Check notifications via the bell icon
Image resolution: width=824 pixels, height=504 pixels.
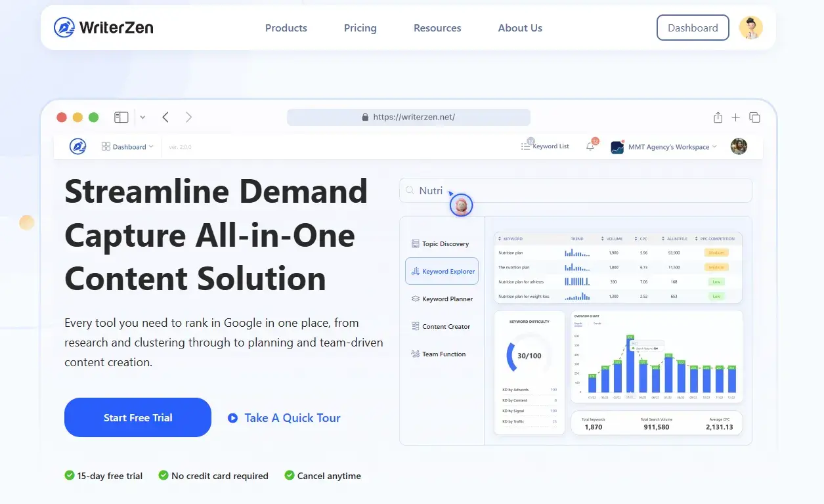pos(589,146)
